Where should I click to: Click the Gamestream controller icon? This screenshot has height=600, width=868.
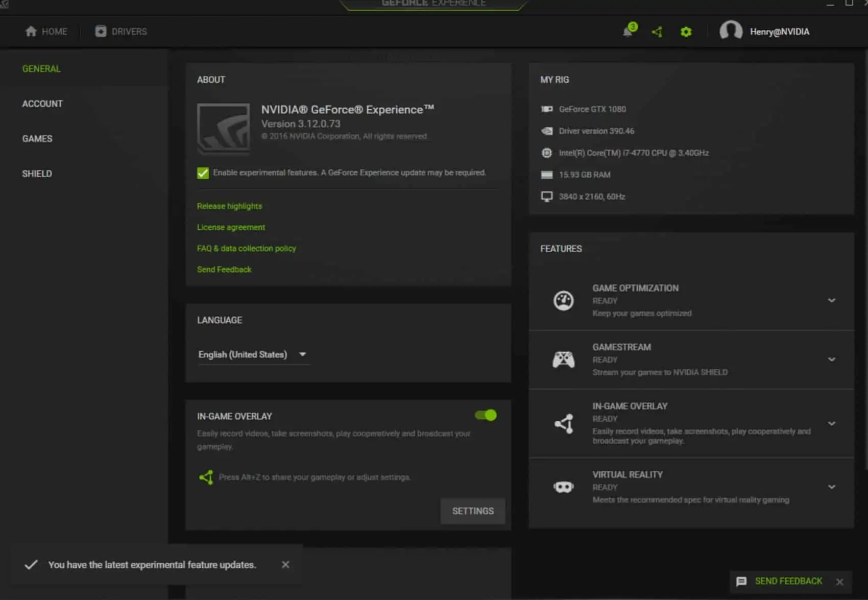coord(563,359)
